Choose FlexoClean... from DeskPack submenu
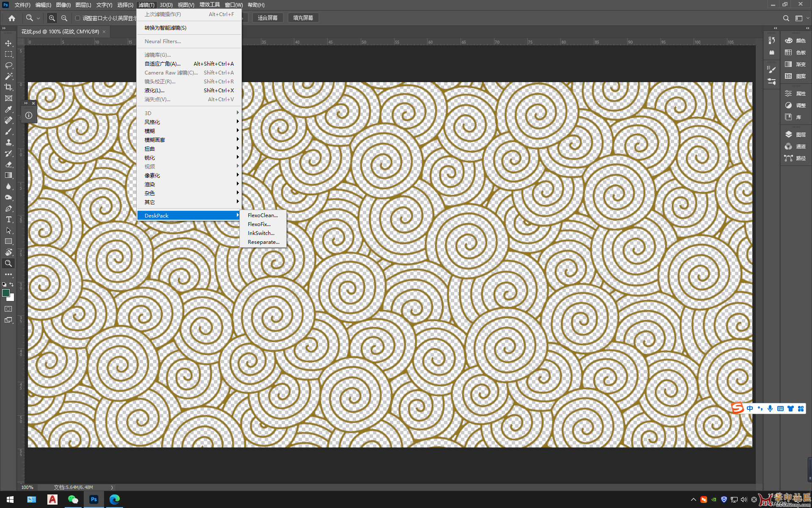812x508 pixels. coord(263,215)
